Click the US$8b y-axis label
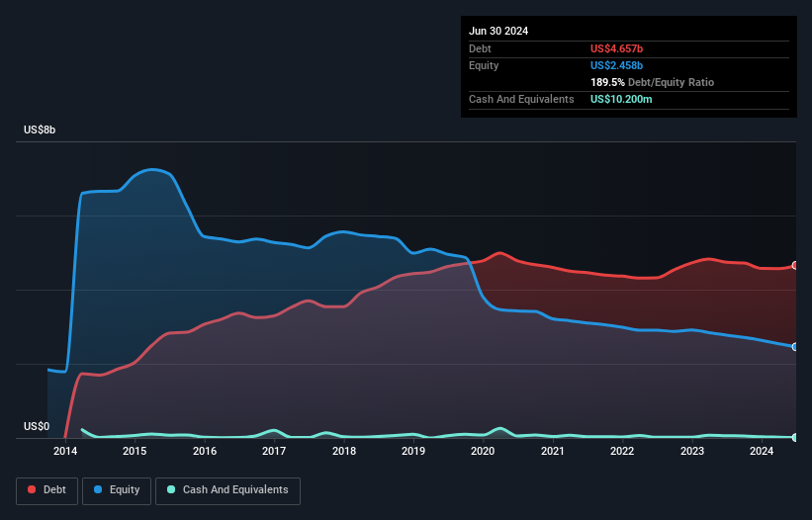 tap(40, 130)
